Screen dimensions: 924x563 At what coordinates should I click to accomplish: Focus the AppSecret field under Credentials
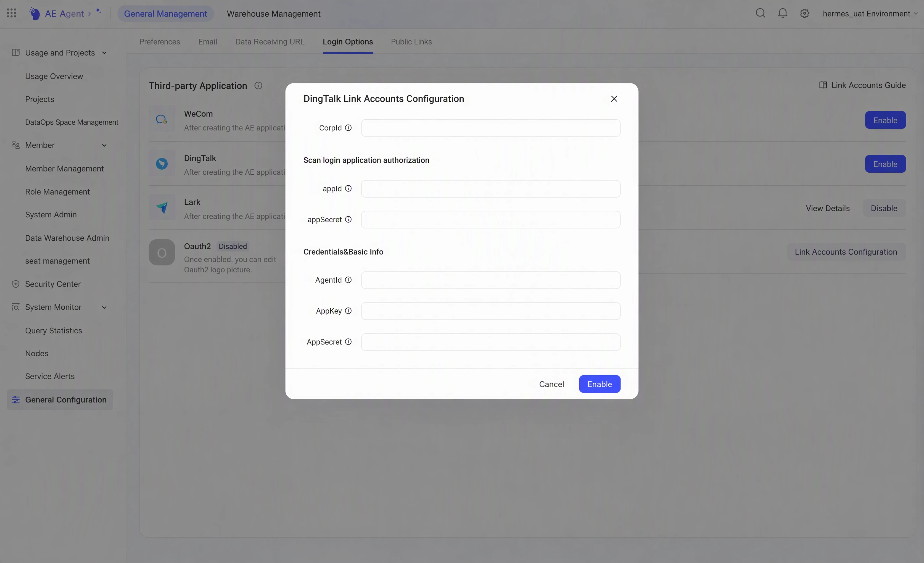click(490, 342)
